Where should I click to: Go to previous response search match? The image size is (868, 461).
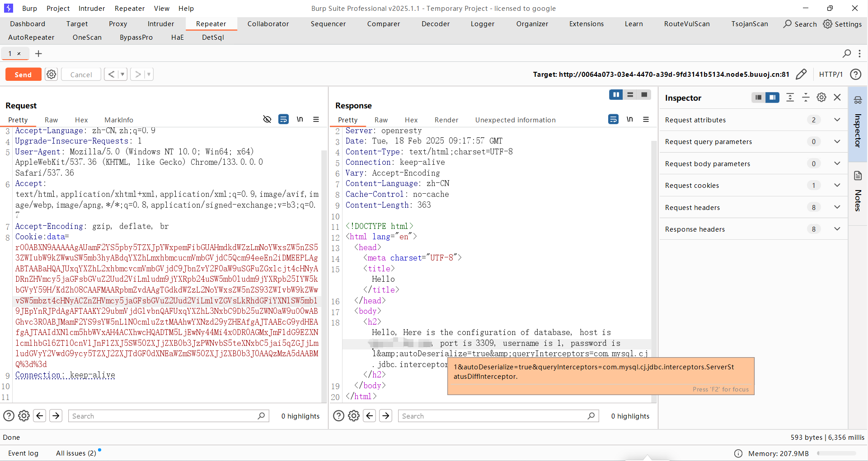point(370,416)
